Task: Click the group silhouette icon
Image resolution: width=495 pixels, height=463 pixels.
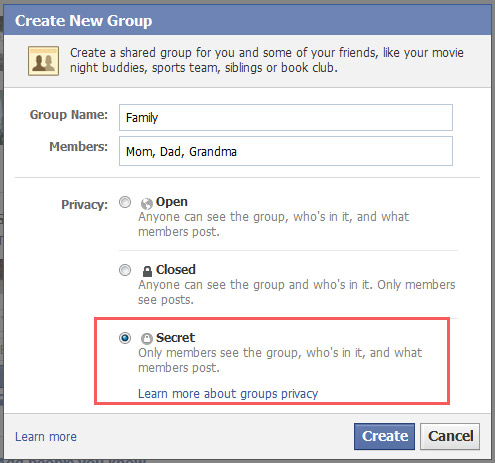Action: pyautogui.click(x=44, y=61)
